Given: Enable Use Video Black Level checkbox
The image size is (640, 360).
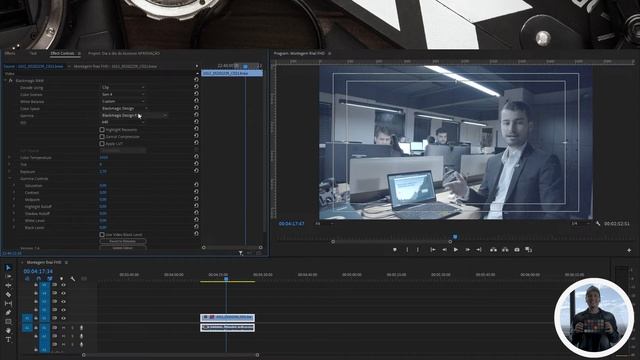Looking at the screenshot, I should (102, 235).
